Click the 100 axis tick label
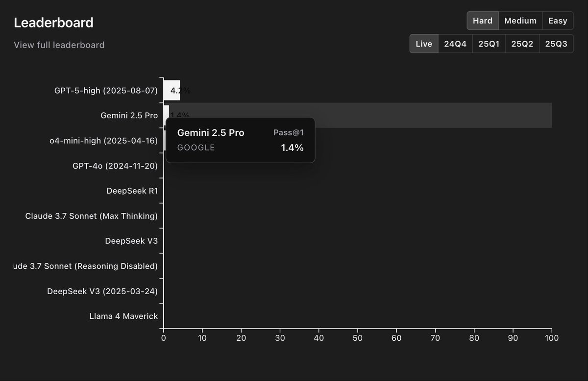588x381 pixels. click(552, 338)
